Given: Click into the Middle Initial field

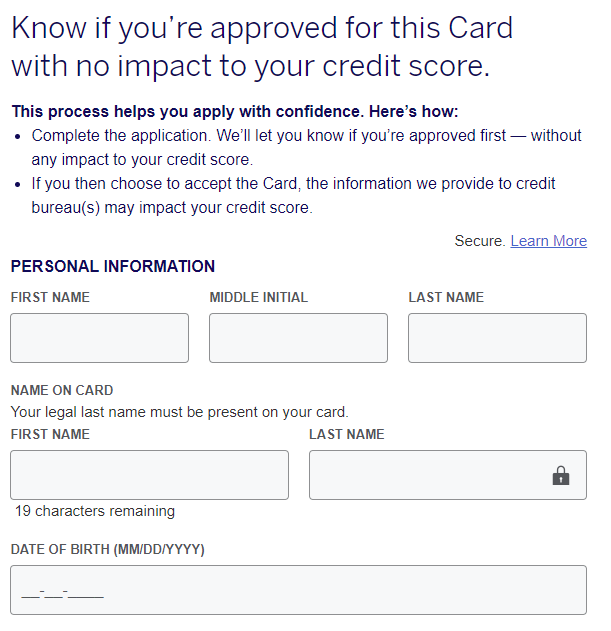Looking at the screenshot, I should point(298,338).
